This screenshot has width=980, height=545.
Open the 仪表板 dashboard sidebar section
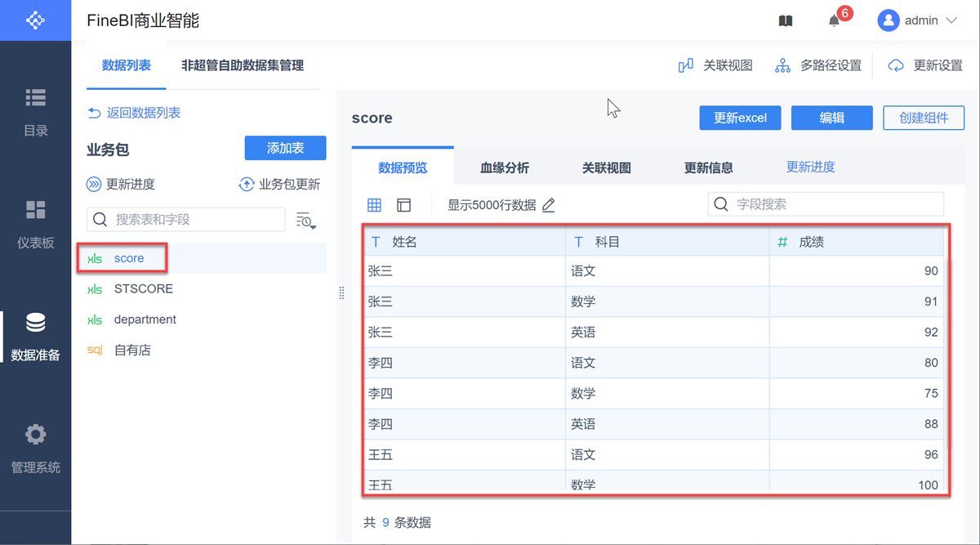35,223
